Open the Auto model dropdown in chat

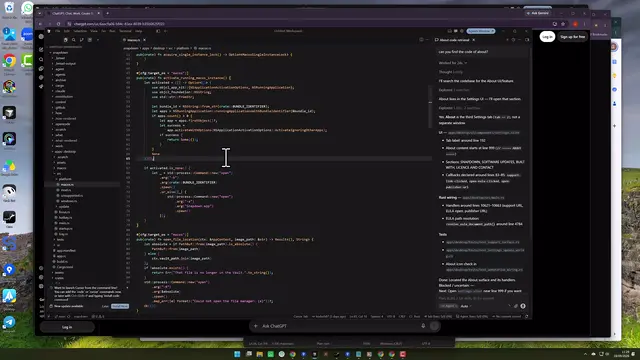tap(466, 306)
